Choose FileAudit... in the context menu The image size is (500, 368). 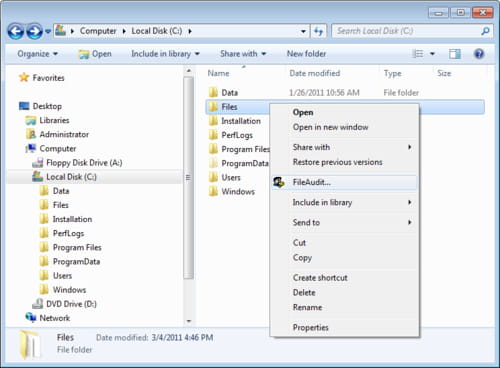344,182
